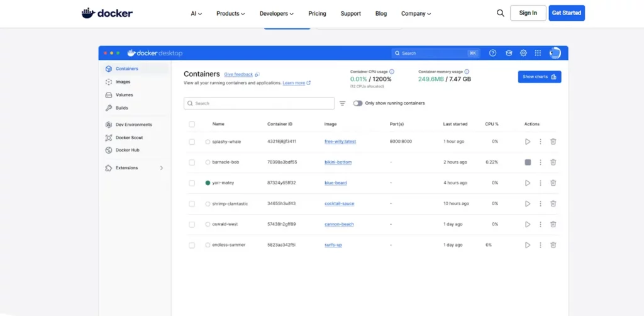644x316 pixels.
Task: Click the stop icon for barnacle-bob
Action: point(528,162)
